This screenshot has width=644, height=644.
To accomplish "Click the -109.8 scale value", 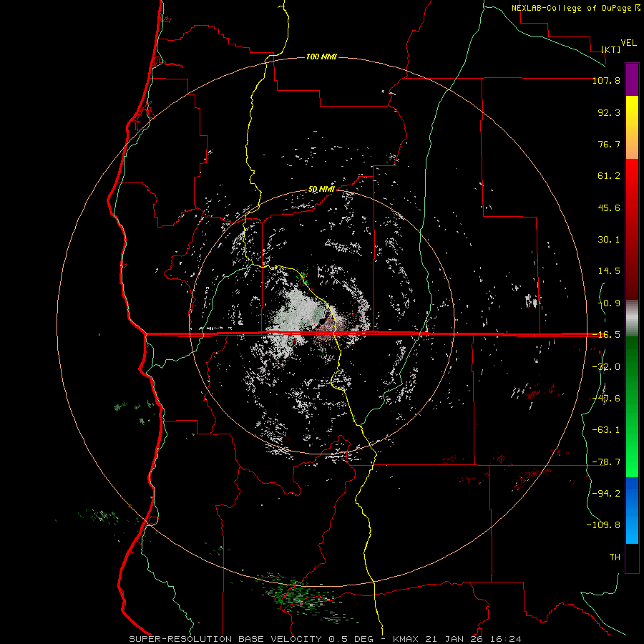I will pyautogui.click(x=603, y=525).
